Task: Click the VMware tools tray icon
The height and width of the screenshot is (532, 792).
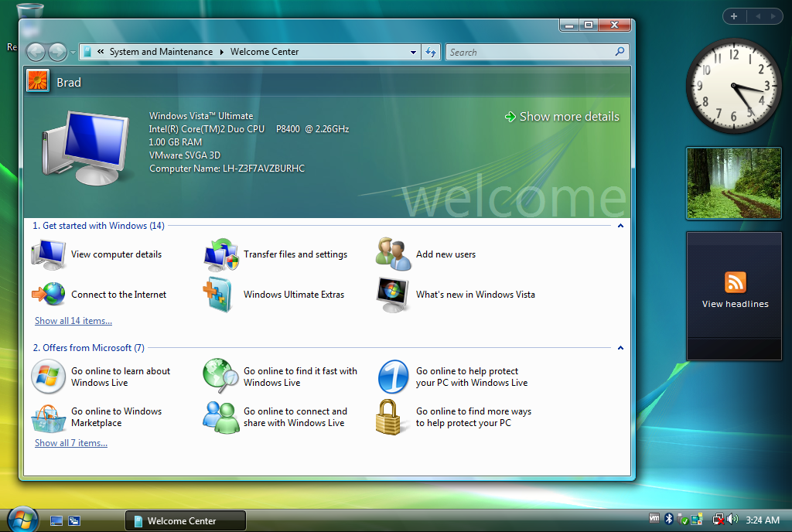Action: pyautogui.click(x=654, y=518)
